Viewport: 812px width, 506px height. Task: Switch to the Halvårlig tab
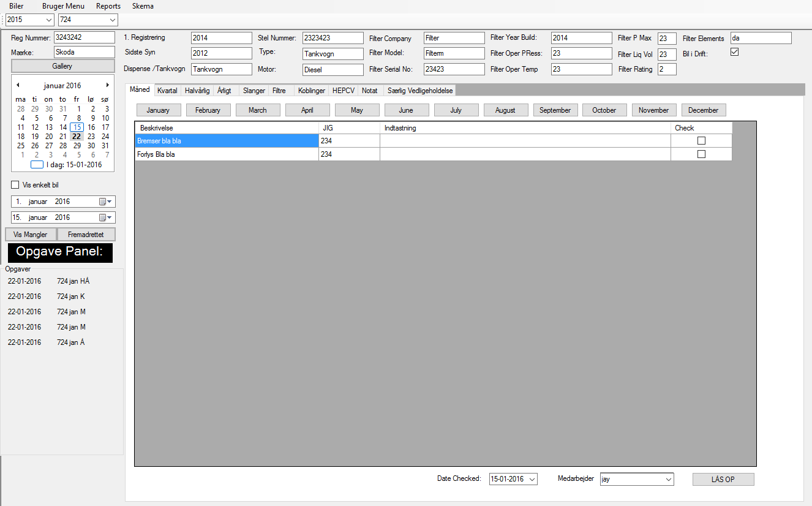click(x=197, y=91)
